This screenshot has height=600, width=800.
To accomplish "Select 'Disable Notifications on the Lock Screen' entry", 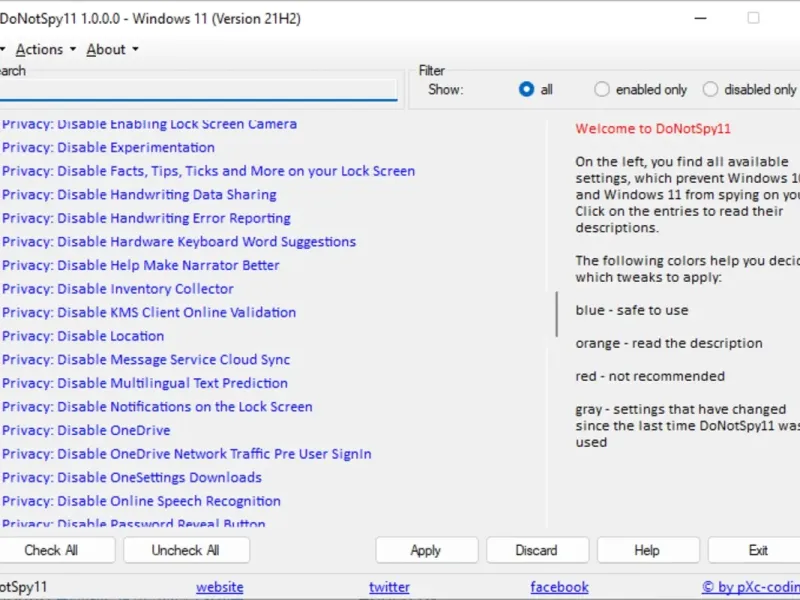I will pos(157,407).
